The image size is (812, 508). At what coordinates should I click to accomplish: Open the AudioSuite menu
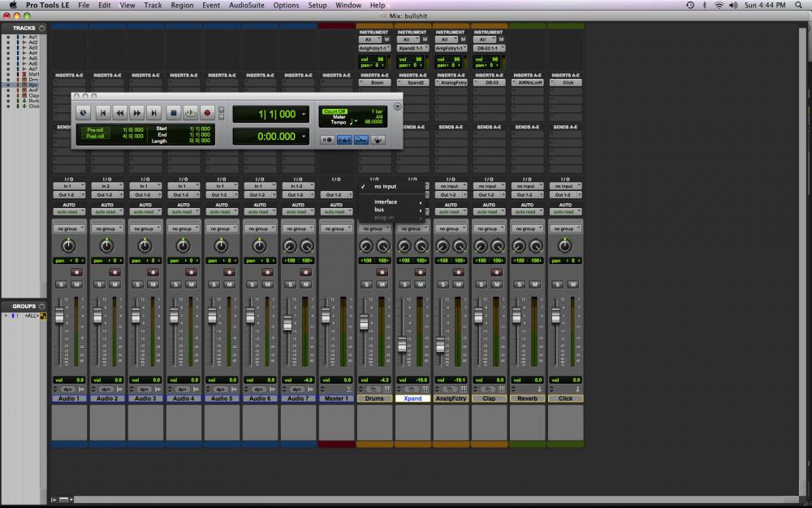(247, 5)
